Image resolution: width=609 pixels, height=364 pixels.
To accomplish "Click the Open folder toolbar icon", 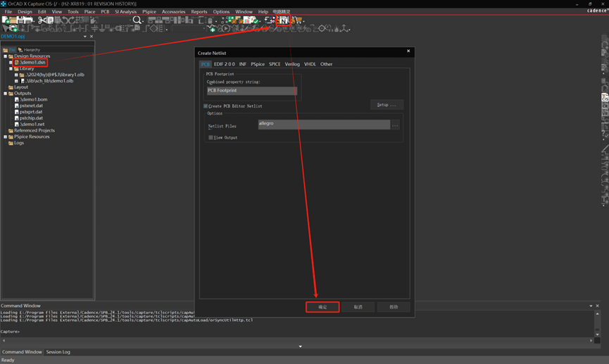I will (x=13, y=20).
